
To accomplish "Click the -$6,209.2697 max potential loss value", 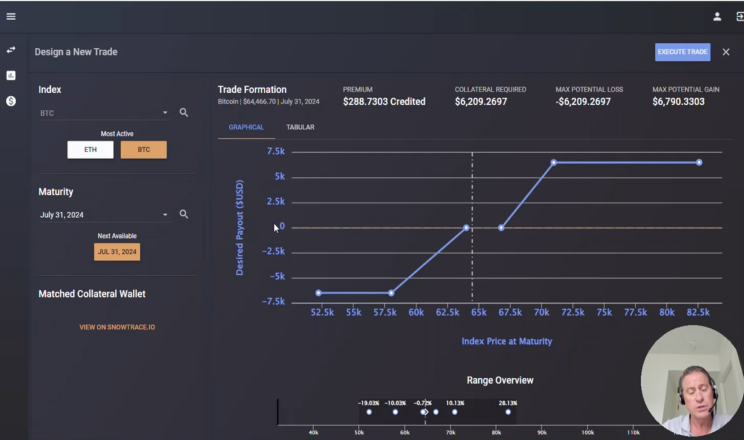I will (x=583, y=102).
